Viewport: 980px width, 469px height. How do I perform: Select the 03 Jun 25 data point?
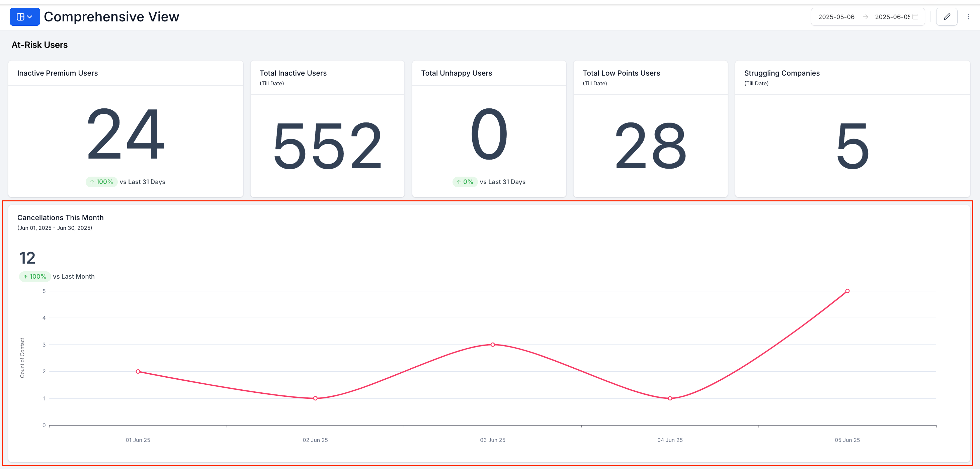tap(493, 345)
